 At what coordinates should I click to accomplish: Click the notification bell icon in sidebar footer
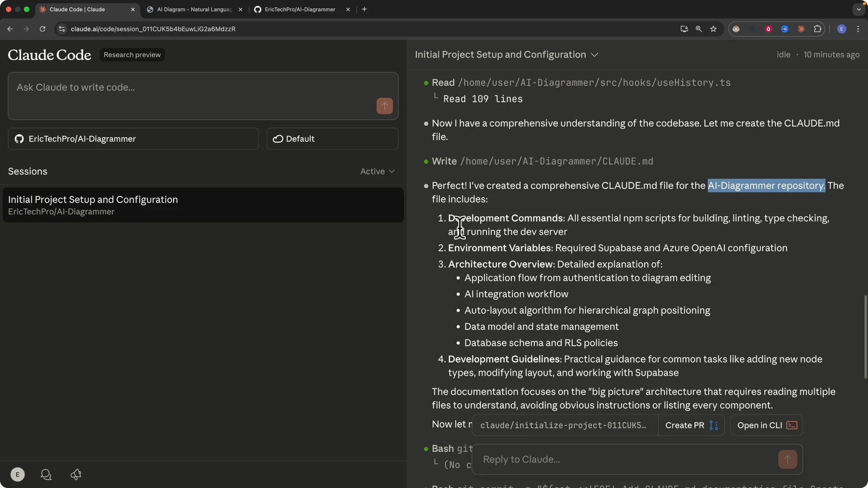click(76, 474)
